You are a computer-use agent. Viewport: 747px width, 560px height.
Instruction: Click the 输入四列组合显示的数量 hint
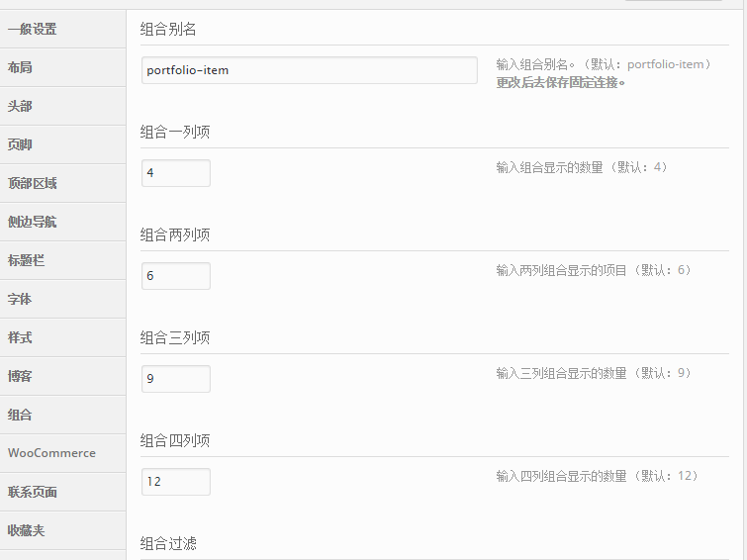tap(598, 476)
